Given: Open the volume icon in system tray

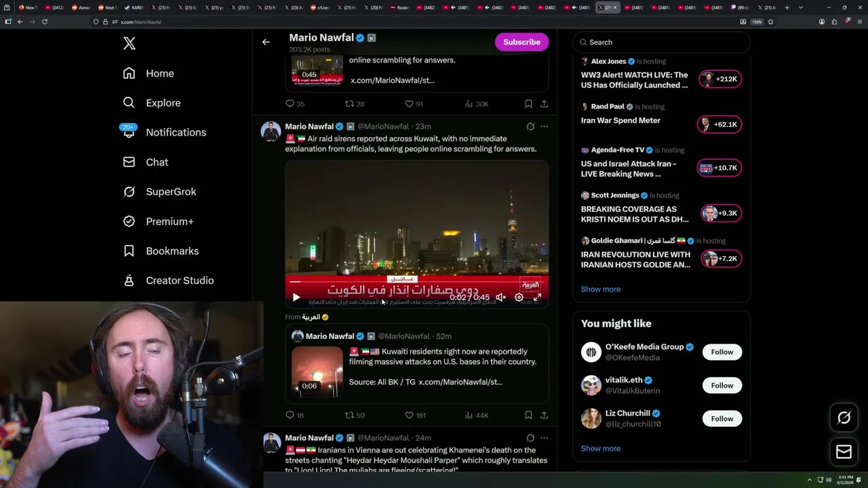Looking at the screenshot, I should pyautogui.click(x=829, y=480).
